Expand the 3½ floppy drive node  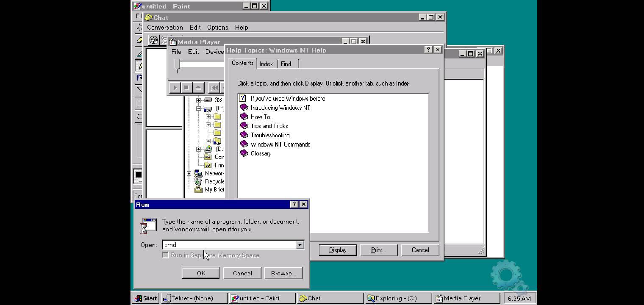(198, 100)
